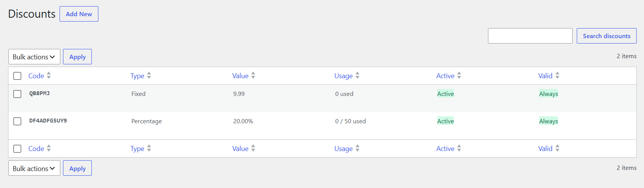This screenshot has height=188, width=644.
Task: Click the Percentage type cell
Action: click(146, 121)
